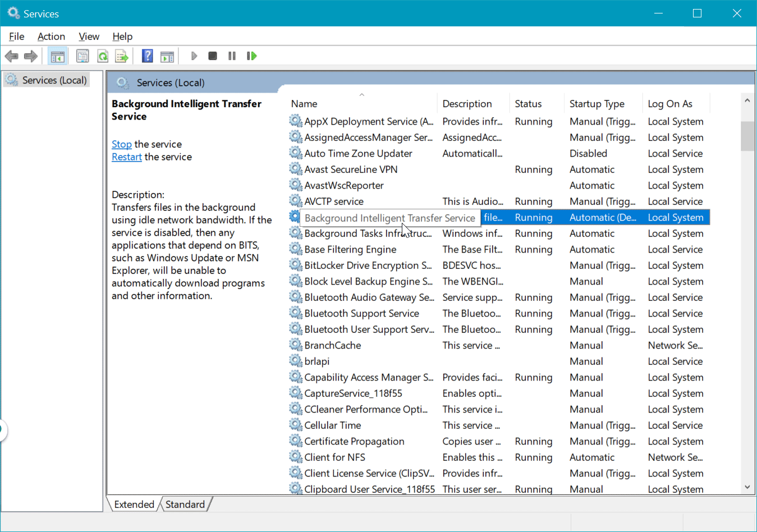Refresh the services list with the toolbar icon

point(103,56)
